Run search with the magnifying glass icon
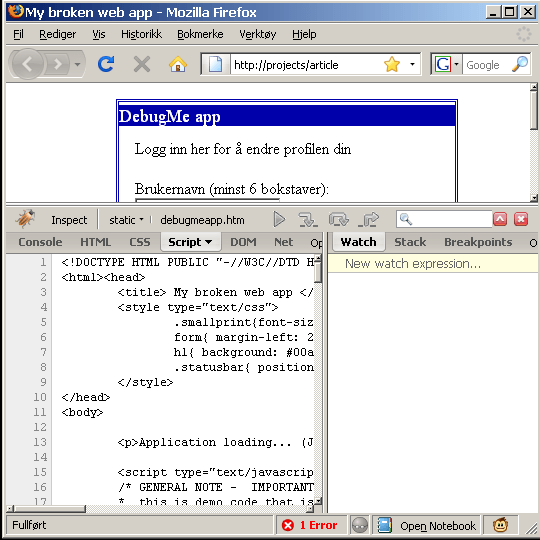 point(520,64)
